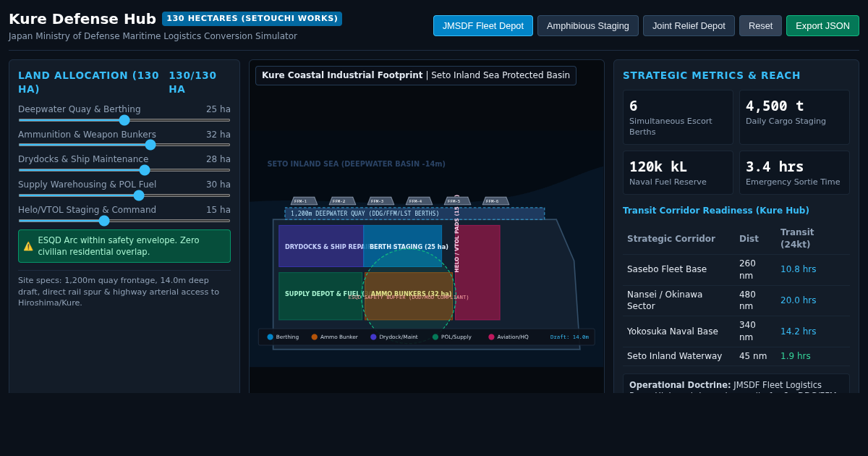This screenshot has height=456, width=868.
Task: Select the FFM-6 ship marker
Action: point(495,201)
